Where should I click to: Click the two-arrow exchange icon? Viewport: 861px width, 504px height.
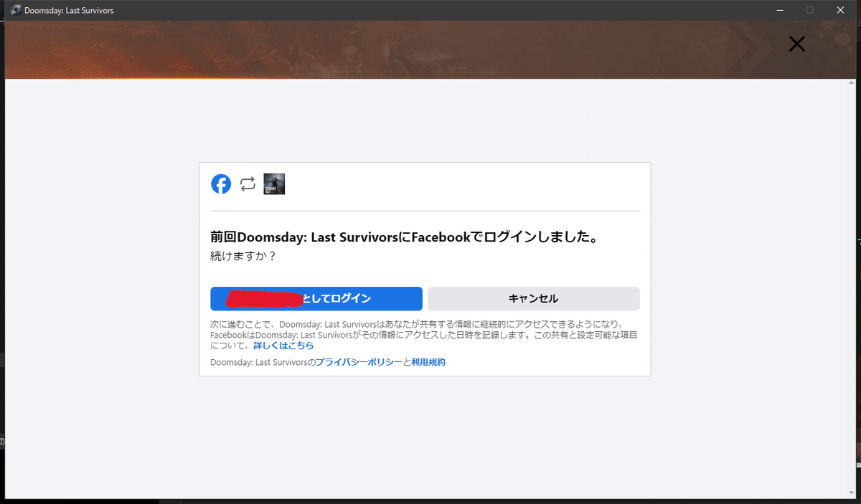(x=248, y=184)
